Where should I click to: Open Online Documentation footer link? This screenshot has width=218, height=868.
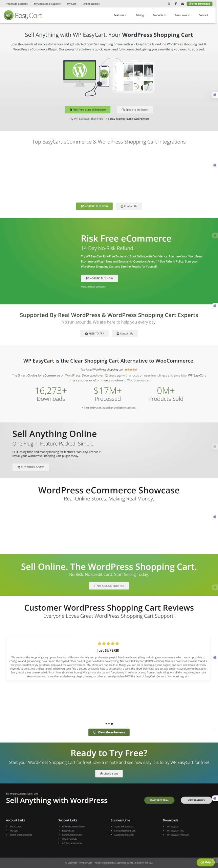[x=73, y=827]
